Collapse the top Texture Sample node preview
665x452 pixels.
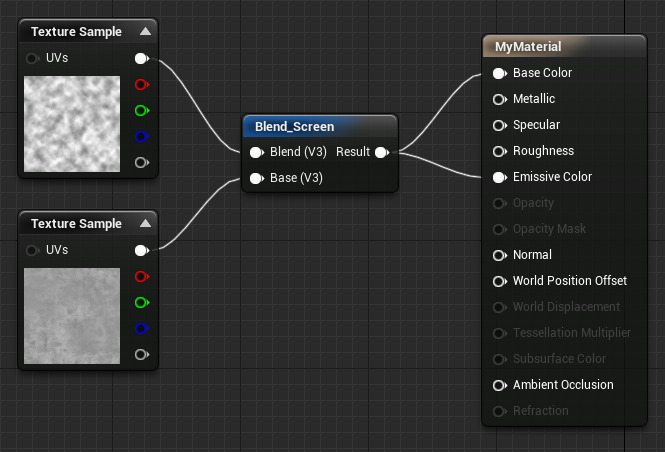pos(146,32)
